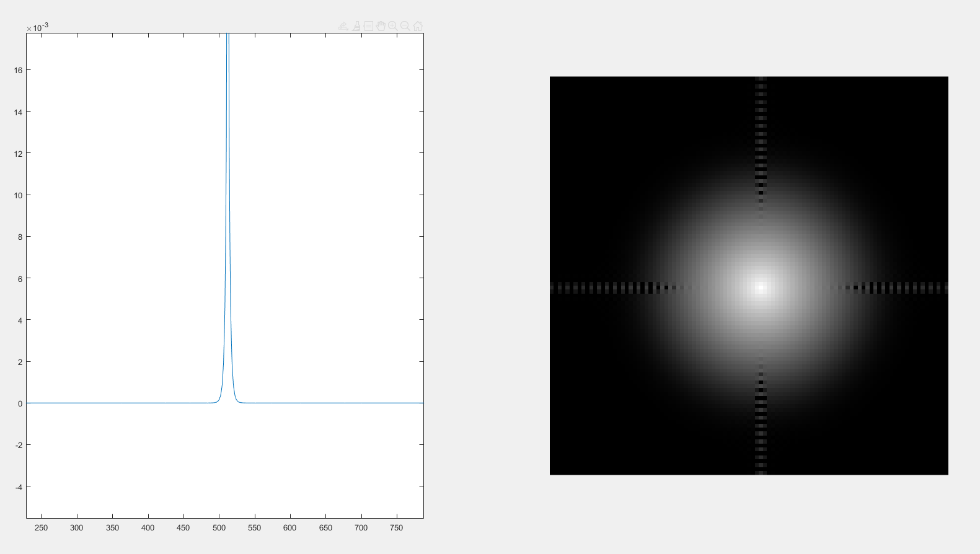Viewport: 980px width, 554px height.
Task: Activate the Data Tips tool
Action: (x=368, y=26)
